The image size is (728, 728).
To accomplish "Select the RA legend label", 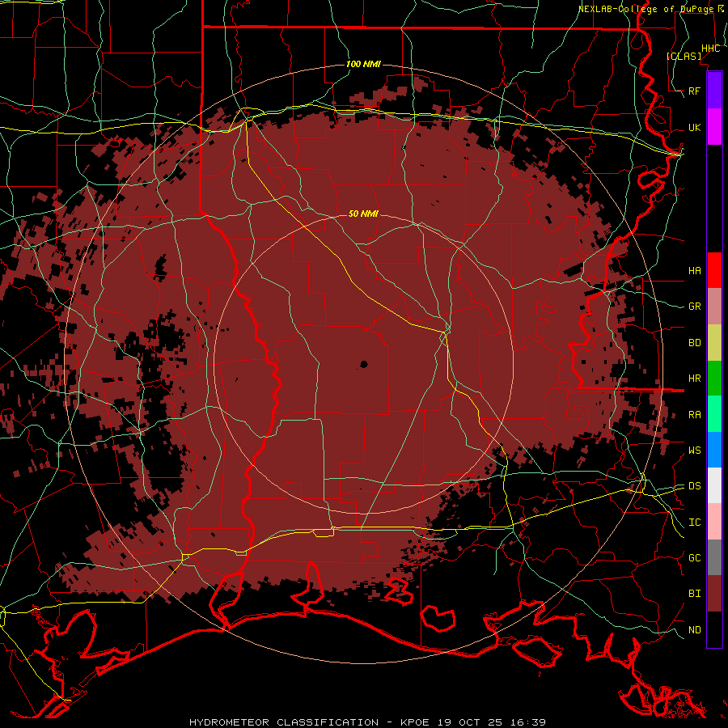I will [695, 415].
